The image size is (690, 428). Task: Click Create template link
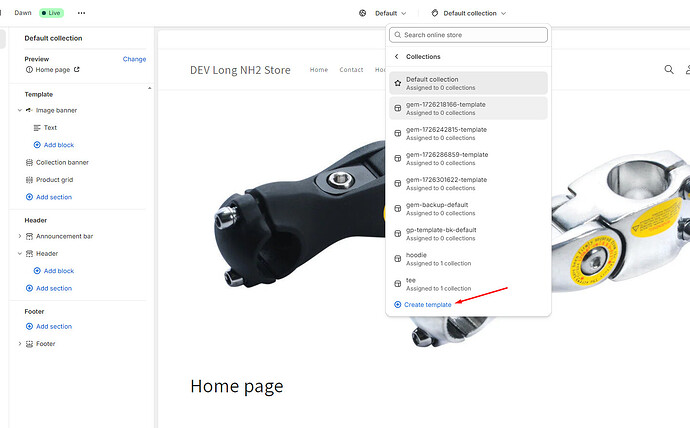click(427, 304)
